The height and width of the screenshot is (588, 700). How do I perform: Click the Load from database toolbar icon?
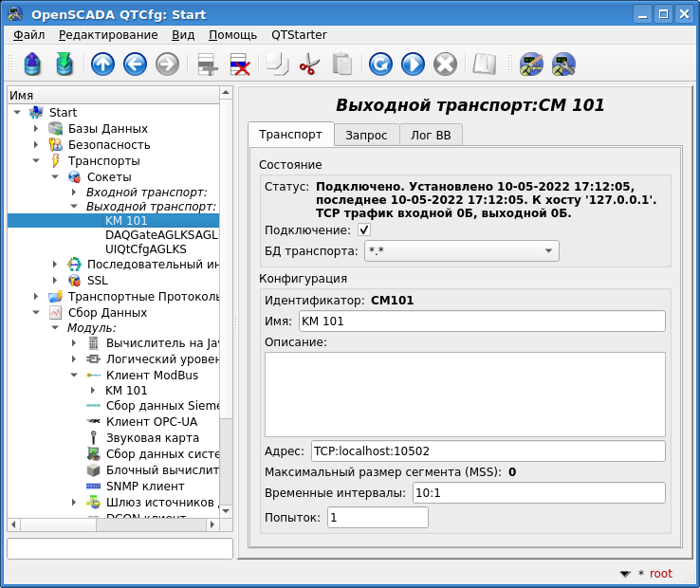[x=32, y=64]
